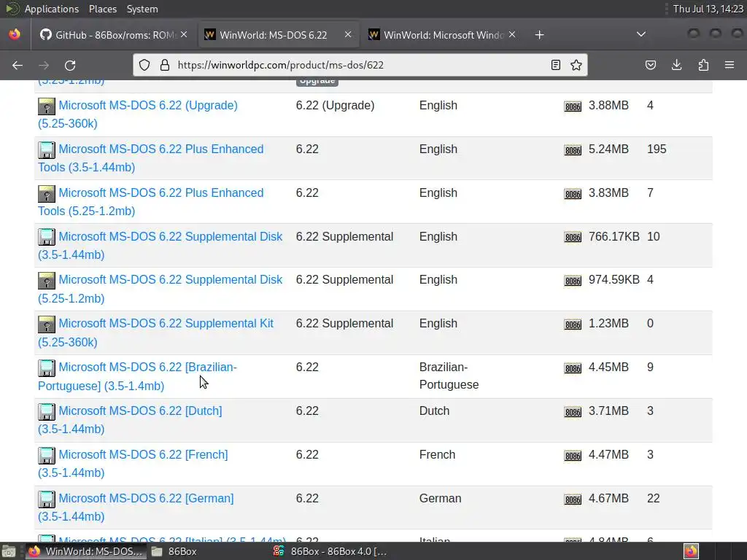Click the 195 download count
Image resolution: width=747 pixels, height=560 pixels.
pos(657,149)
